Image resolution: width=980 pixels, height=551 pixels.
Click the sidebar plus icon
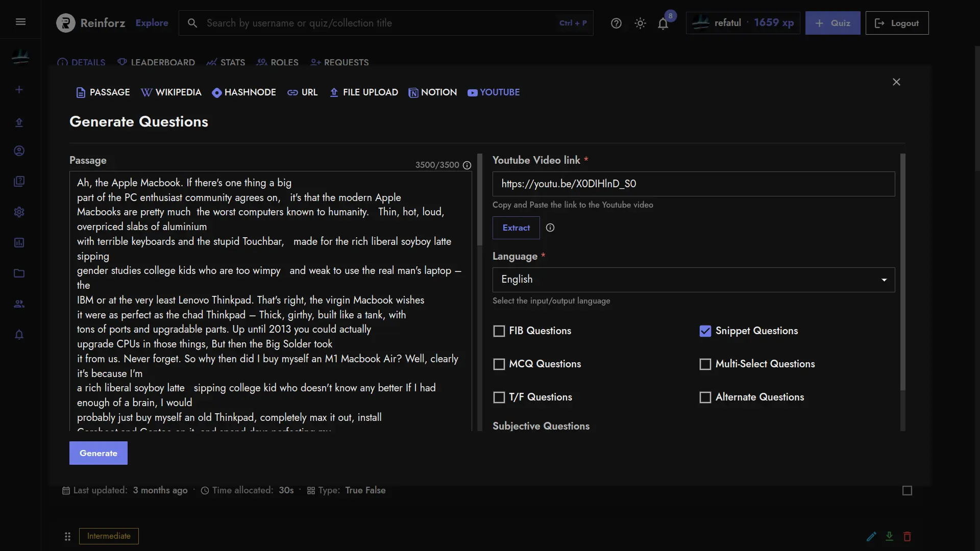[19, 90]
